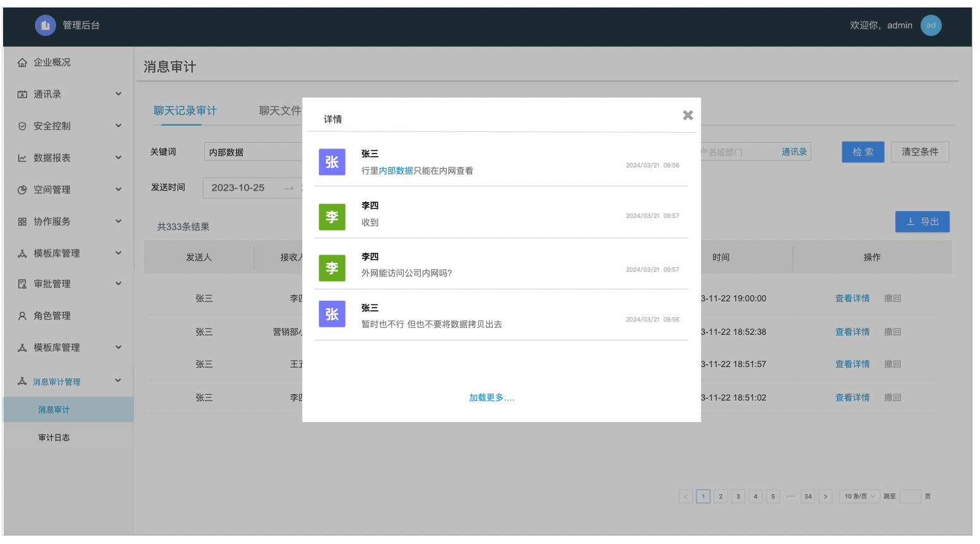Go to page 3
980x544 pixels.
point(738,497)
